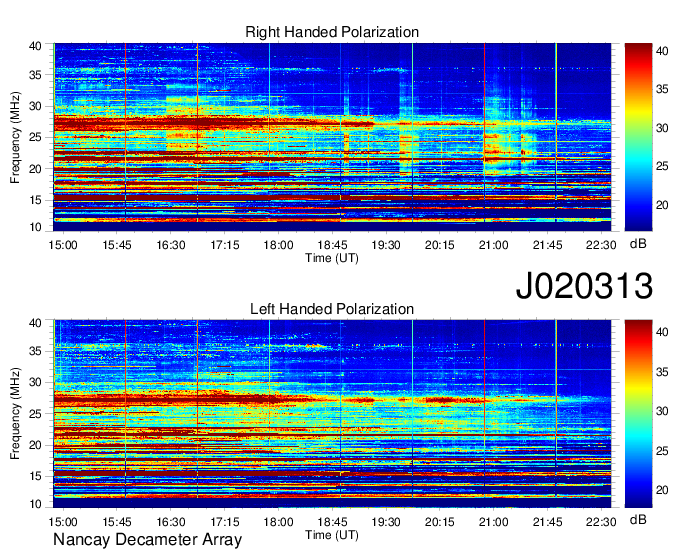Image resolution: width=680 pixels, height=552 pixels.
Task: Click the 20:15 tick label on lower plot
Action: (x=440, y=522)
